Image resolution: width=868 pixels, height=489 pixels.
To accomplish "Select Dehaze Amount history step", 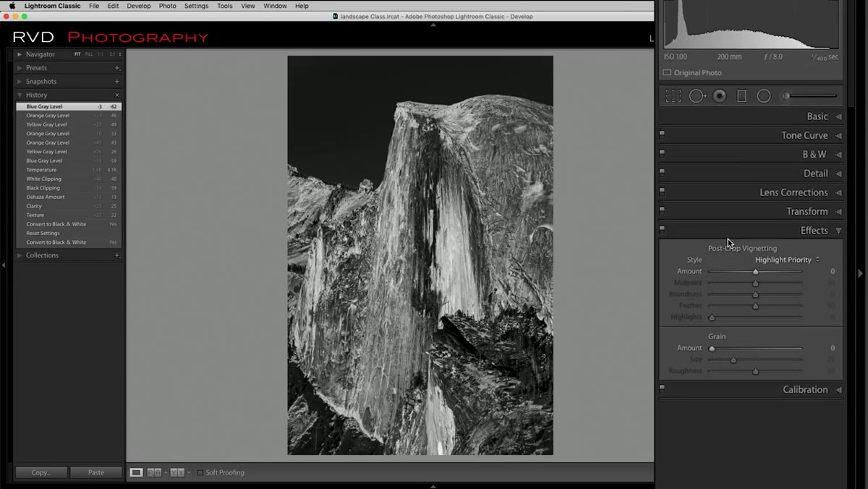I will (69, 197).
